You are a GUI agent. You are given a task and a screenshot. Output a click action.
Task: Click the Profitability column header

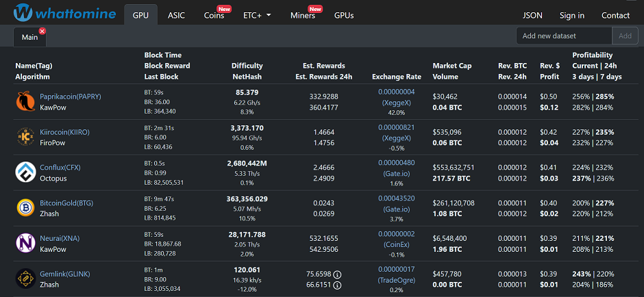point(597,66)
